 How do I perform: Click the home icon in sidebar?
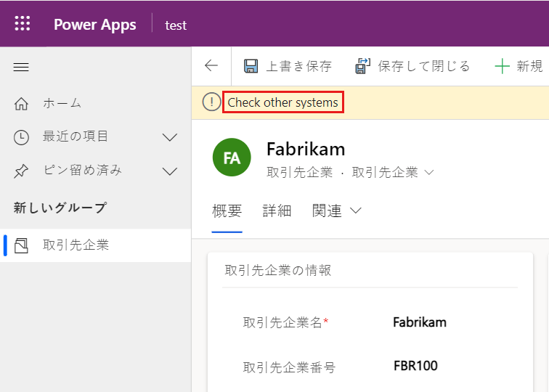click(22, 103)
